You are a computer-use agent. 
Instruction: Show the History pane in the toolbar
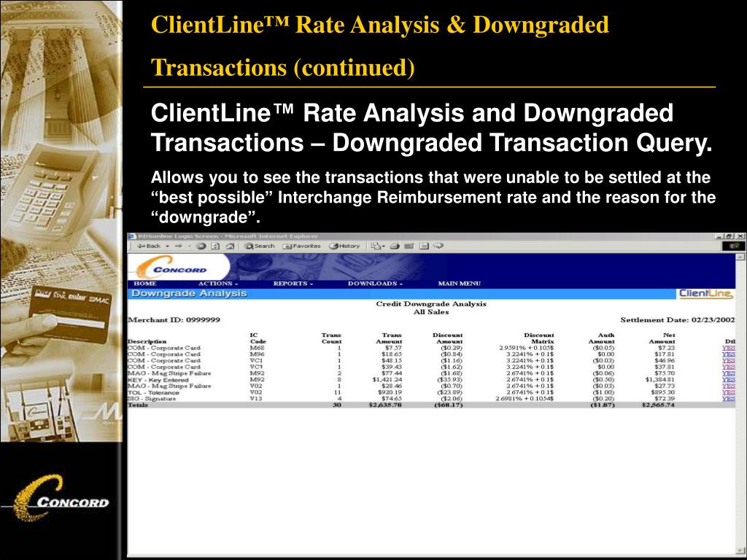(x=344, y=246)
